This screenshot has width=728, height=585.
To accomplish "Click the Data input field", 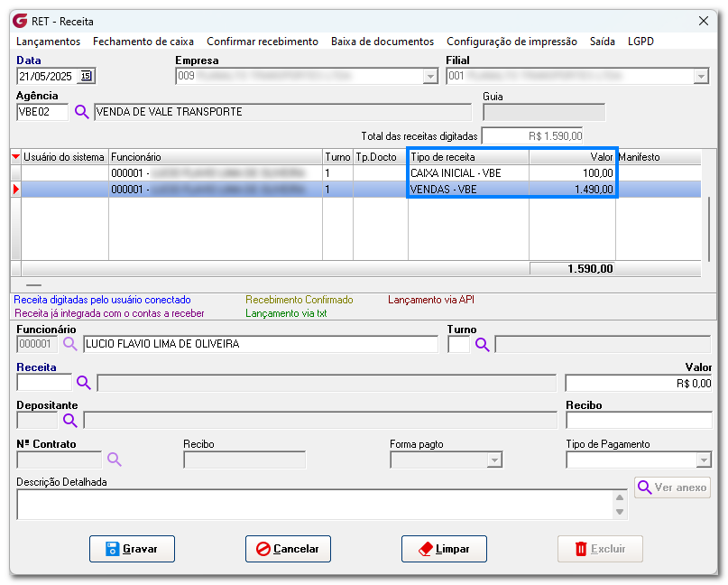I will tap(49, 76).
